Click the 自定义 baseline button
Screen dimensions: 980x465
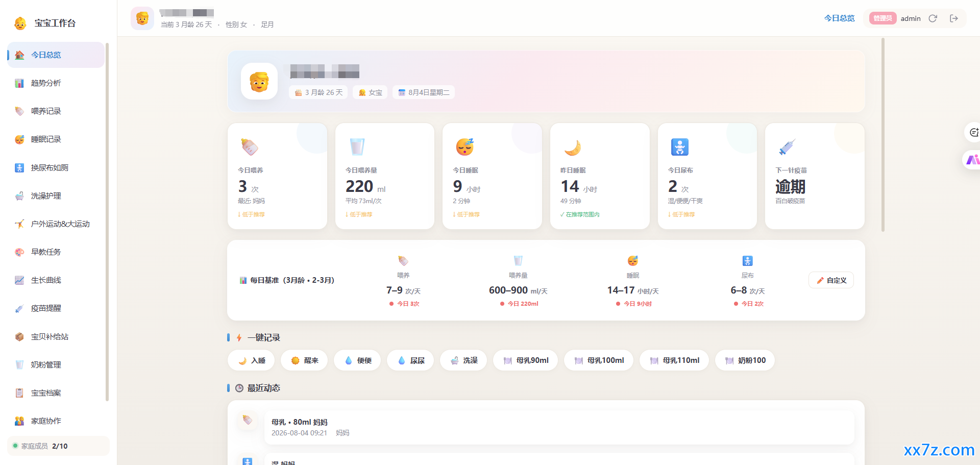coord(831,280)
